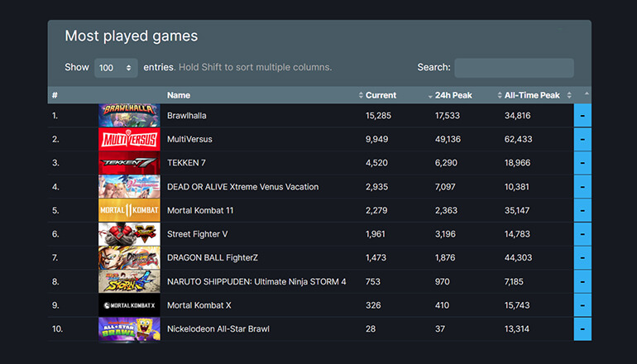
Task: Click the minus button in Street Fighter V row
Action: click(x=582, y=234)
